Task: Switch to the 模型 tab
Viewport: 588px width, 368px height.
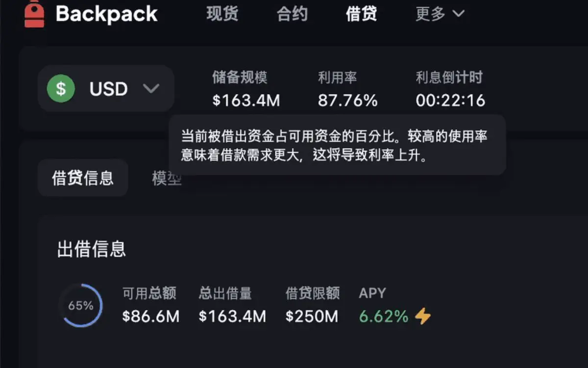Action: 167,178
